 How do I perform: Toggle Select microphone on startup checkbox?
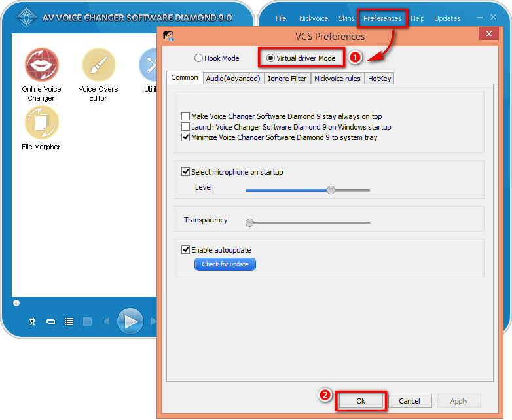point(185,171)
